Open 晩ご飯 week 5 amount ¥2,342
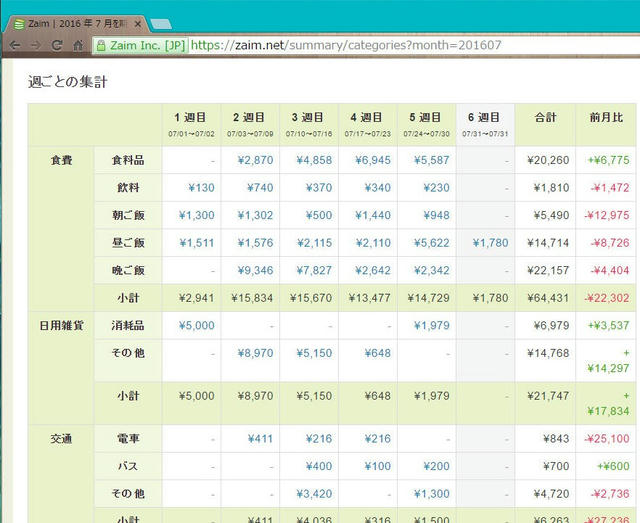This screenshot has width=640, height=523. 432,270
